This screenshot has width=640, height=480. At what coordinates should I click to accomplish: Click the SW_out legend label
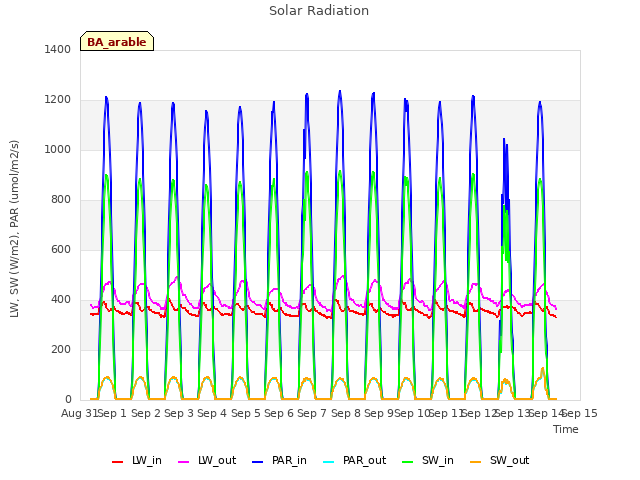click(509, 461)
